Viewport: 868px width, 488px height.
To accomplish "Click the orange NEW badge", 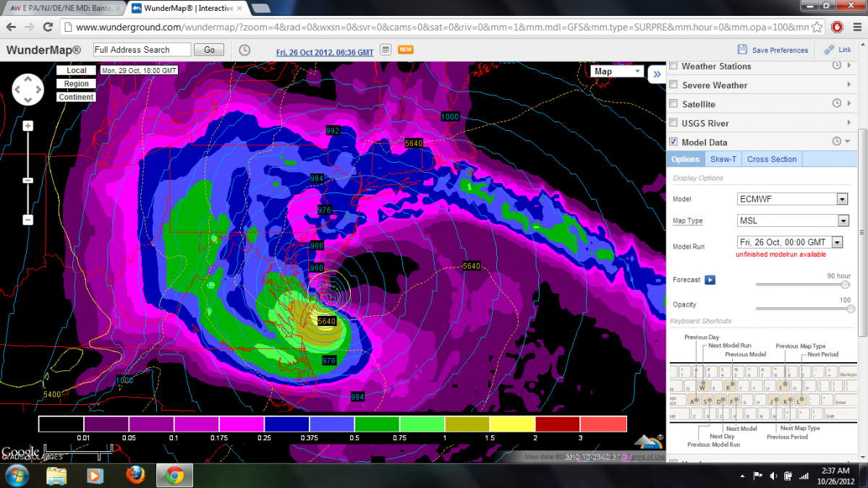I will coord(406,50).
